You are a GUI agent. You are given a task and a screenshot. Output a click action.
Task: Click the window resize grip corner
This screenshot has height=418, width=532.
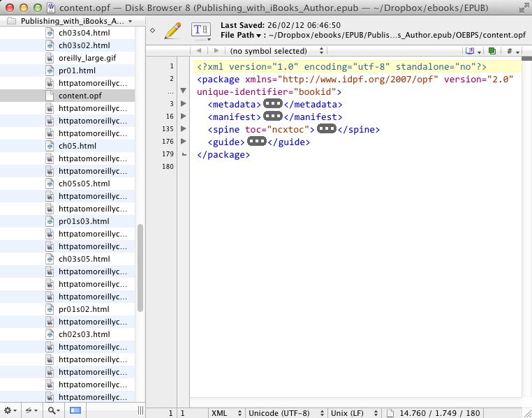(528, 413)
